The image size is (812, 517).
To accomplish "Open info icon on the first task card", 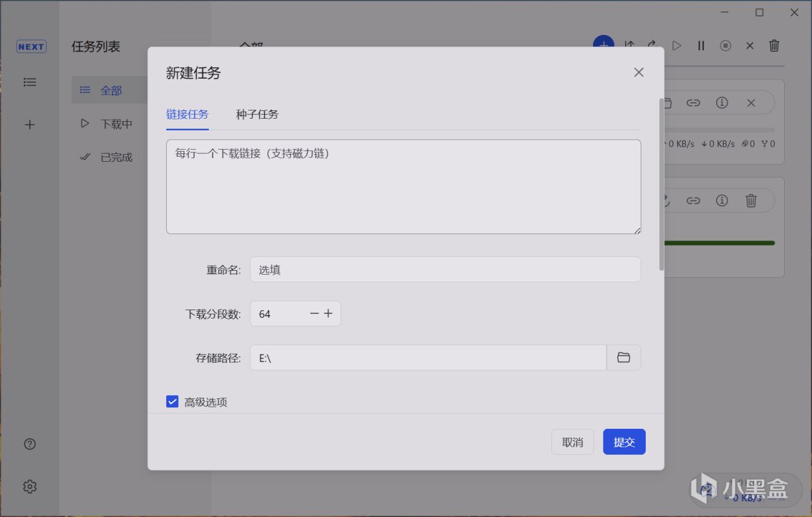I will [722, 103].
